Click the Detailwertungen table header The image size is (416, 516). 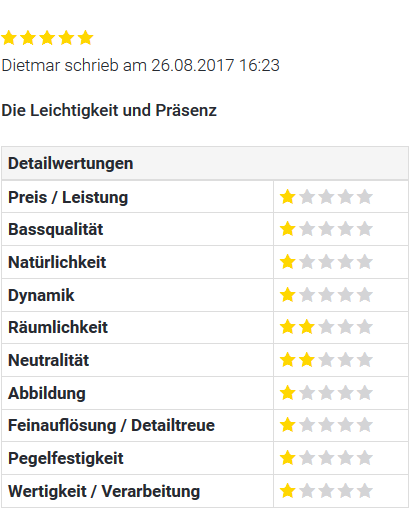[205, 163]
